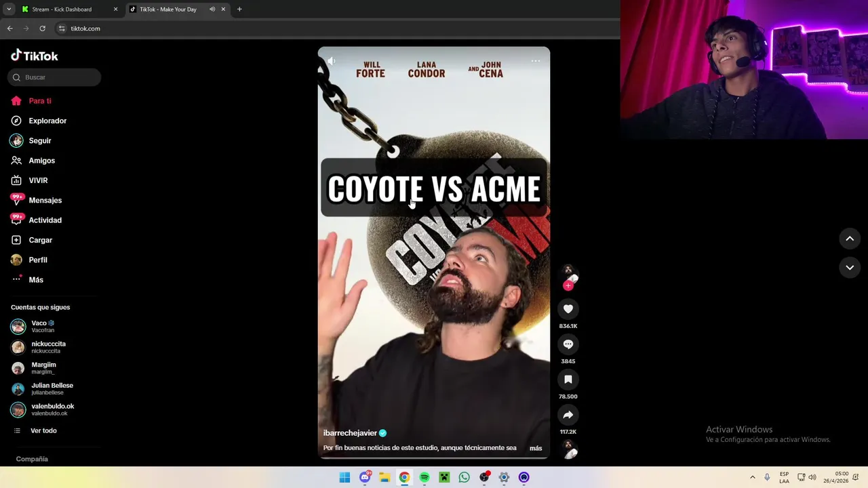Focus the Buscar search field
868x488 pixels.
click(54, 77)
